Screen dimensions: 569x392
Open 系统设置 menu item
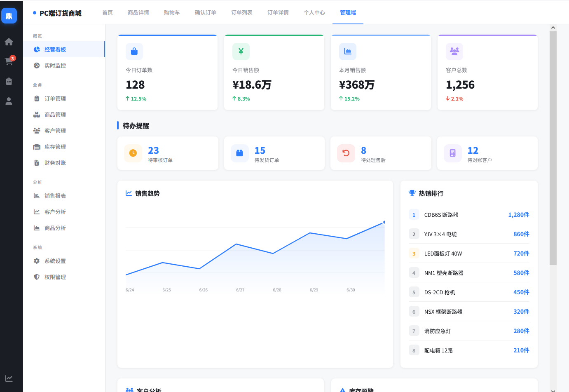(x=64, y=261)
